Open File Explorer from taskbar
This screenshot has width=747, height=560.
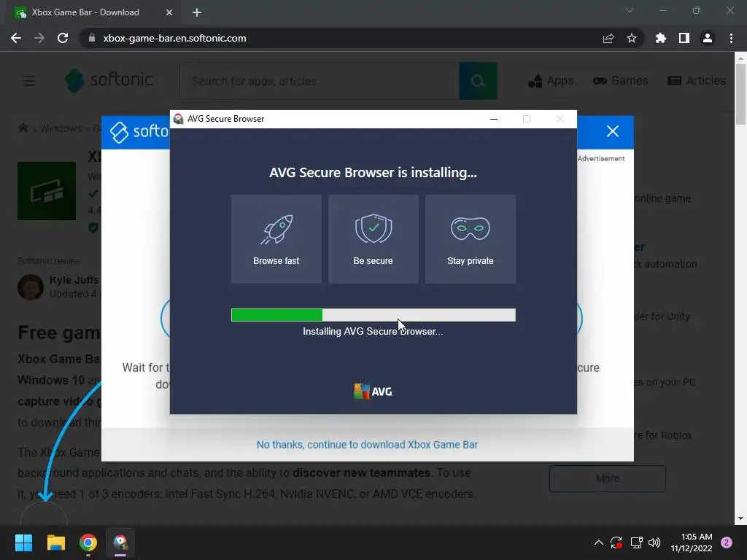pyautogui.click(x=55, y=542)
